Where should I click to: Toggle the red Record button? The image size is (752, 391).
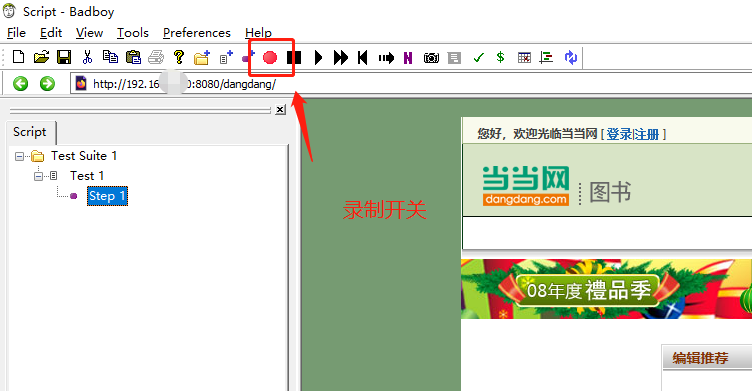pyautogui.click(x=270, y=58)
